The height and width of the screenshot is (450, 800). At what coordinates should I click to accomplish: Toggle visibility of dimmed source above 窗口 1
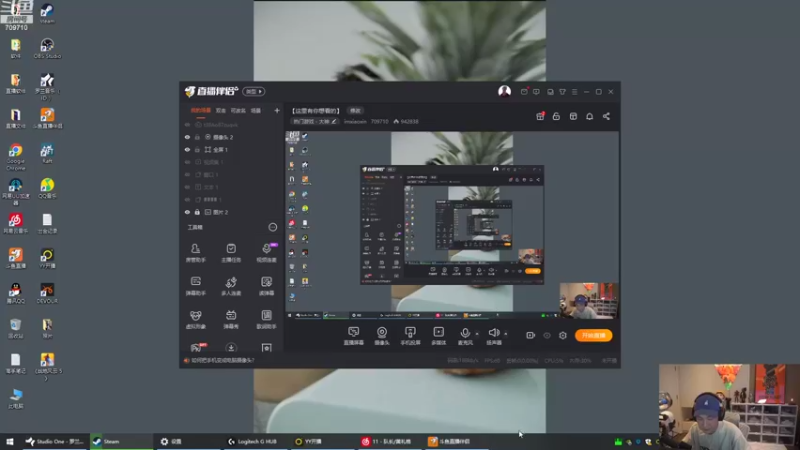point(187,162)
